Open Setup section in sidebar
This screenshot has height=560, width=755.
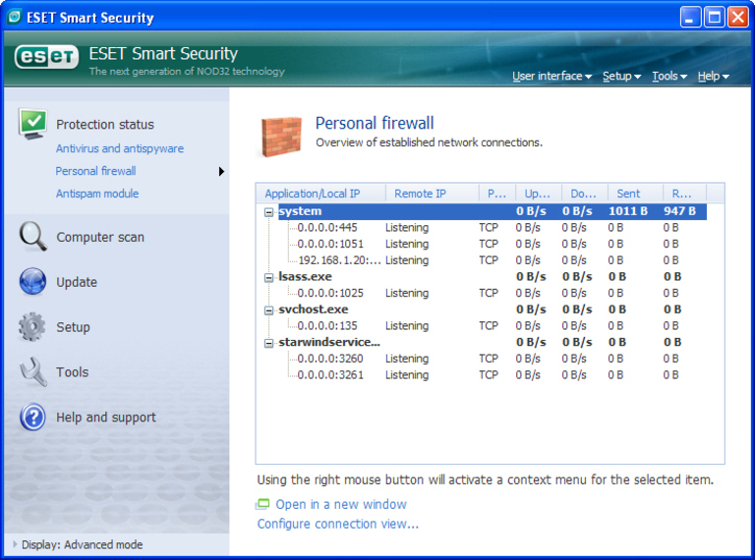pyautogui.click(x=73, y=326)
